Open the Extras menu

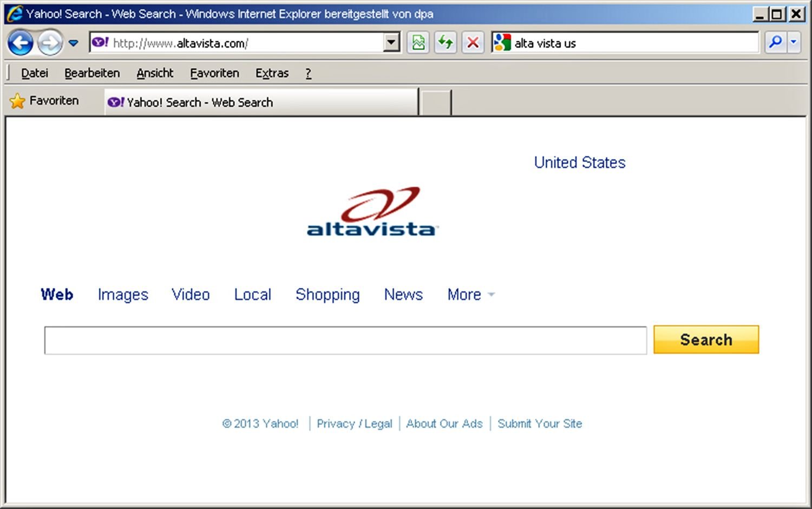[272, 73]
